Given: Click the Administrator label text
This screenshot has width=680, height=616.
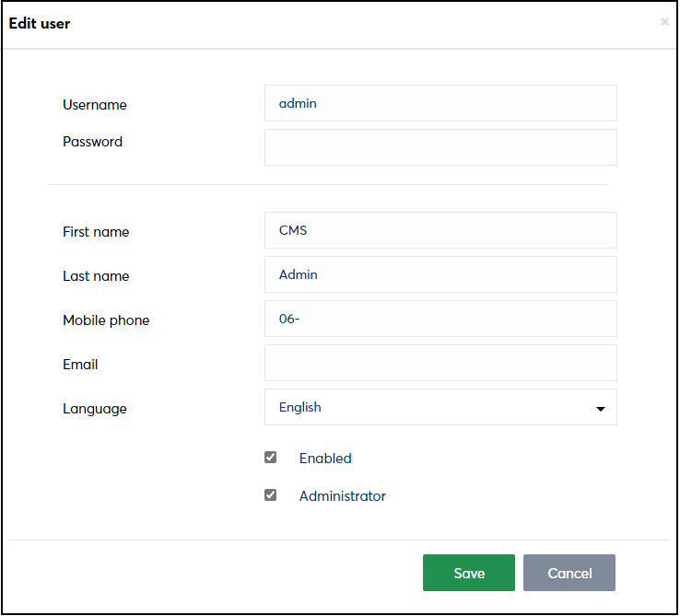Looking at the screenshot, I should click(342, 496).
